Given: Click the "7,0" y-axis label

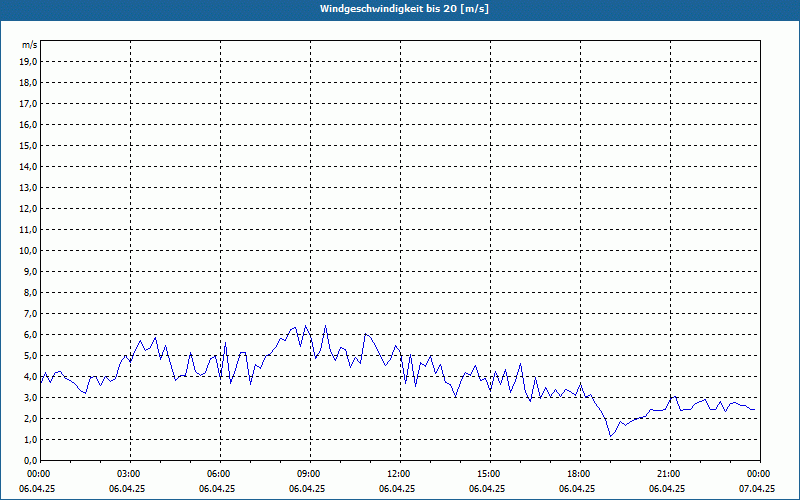Looking at the screenshot, I should point(30,314).
